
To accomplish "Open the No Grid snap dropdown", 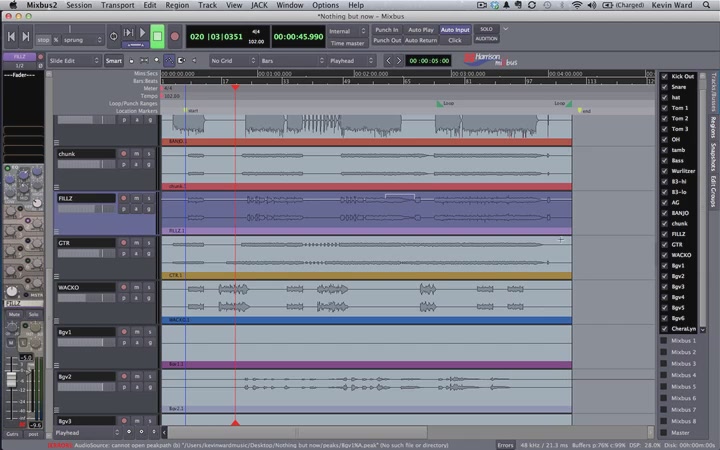I will pyautogui.click(x=233, y=61).
